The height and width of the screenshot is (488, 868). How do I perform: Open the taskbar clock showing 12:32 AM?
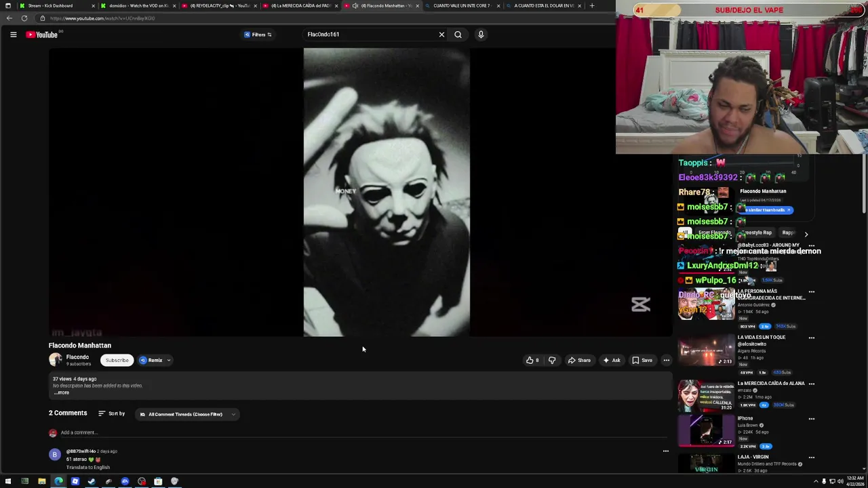(x=855, y=481)
